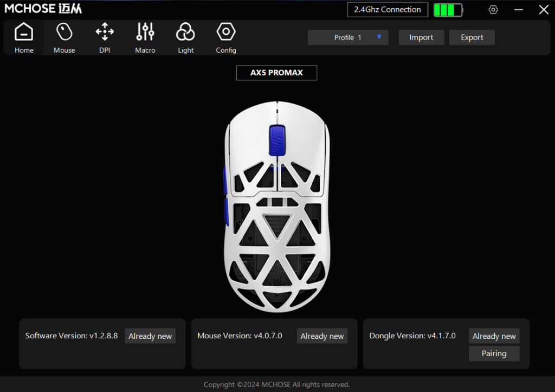Check Software Version update status

coord(150,336)
